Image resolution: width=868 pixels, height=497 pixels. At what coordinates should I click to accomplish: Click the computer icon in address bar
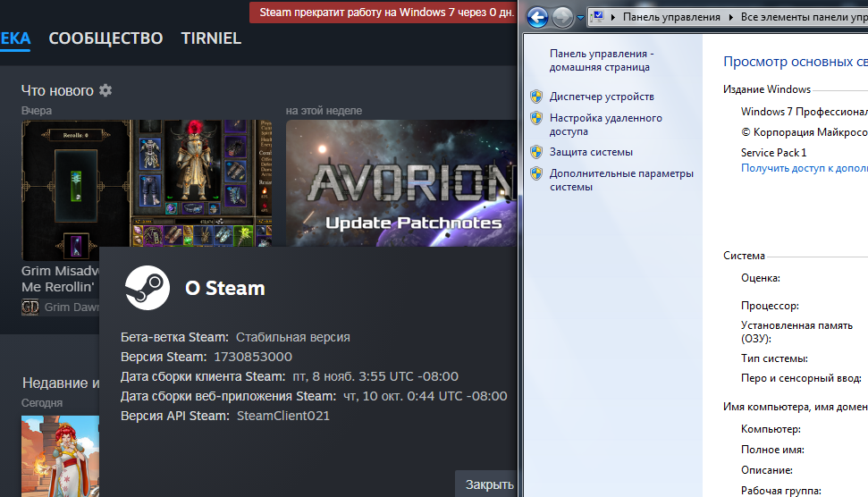tap(598, 17)
